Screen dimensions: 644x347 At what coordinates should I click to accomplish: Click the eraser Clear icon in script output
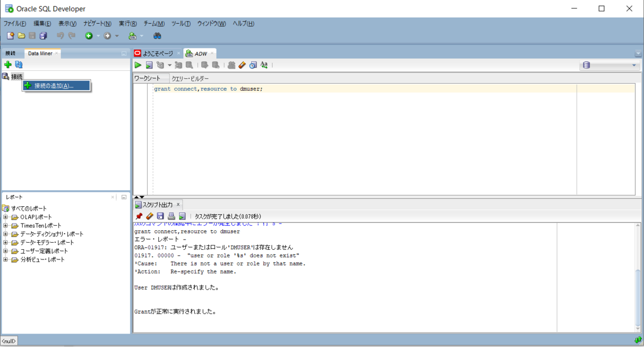[150, 216]
